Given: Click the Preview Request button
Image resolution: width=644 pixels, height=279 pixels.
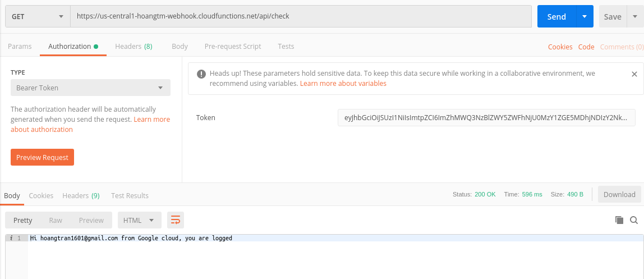Looking at the screenshot, I should point(42,157).
